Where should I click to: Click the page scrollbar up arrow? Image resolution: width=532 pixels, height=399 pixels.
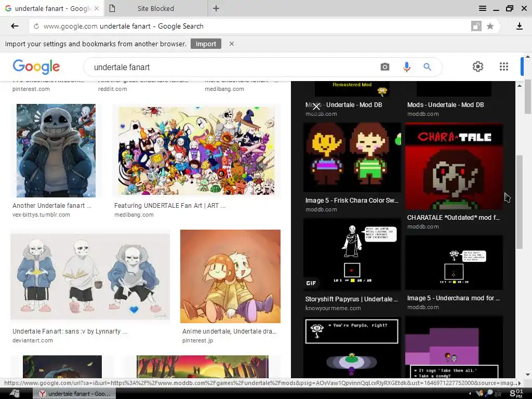pos(528,56)
